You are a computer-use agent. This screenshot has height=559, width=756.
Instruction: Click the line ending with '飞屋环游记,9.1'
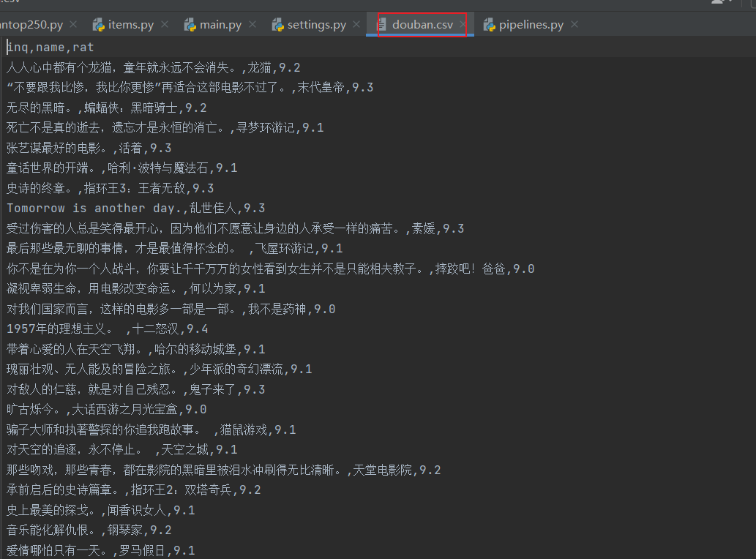pyautogui.click(x=174, y=248)
